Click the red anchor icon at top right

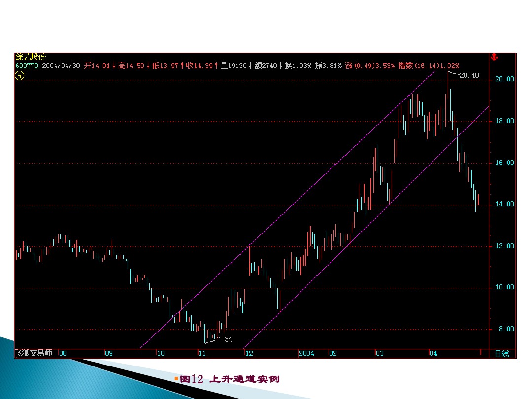coord(494,57)
